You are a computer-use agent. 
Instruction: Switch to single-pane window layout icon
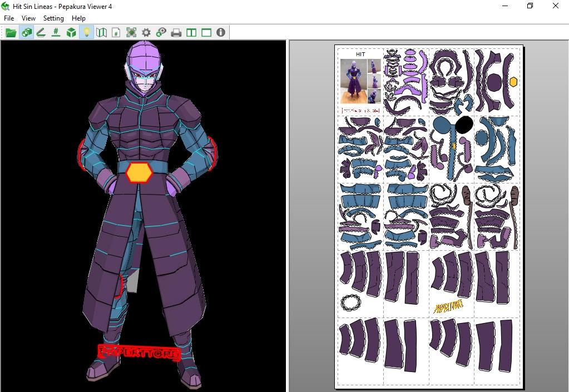[206, 33]
